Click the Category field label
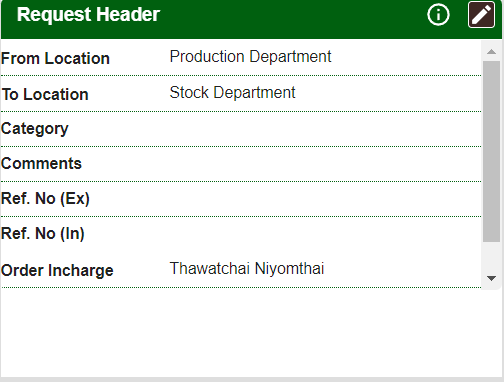Image resolution: width=504 pixels, height=382 pixels. [35, 129]
